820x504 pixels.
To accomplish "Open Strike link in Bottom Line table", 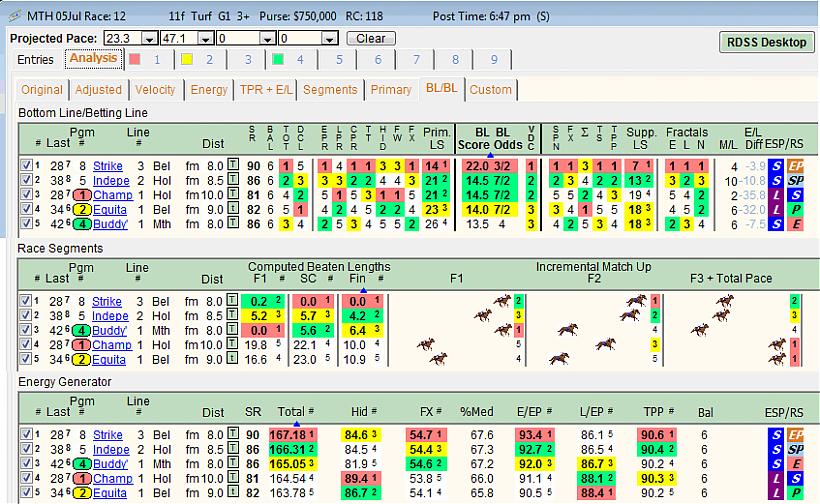I will (x=108, y=166).
